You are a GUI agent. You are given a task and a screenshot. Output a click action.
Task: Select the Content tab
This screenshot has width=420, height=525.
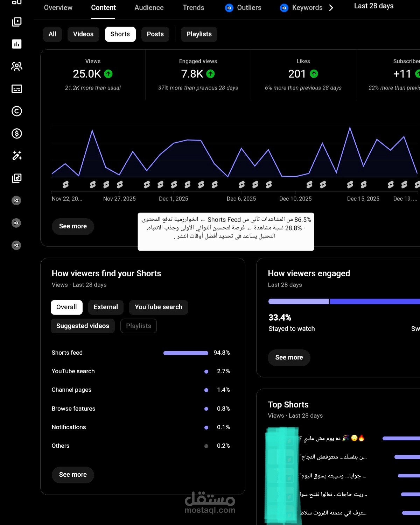(103, 8)
